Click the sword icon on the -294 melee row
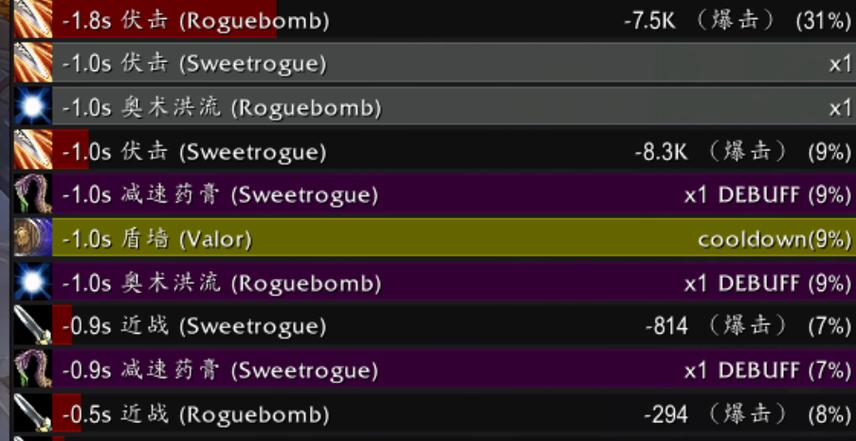856x441 pixels. [33, 414]
